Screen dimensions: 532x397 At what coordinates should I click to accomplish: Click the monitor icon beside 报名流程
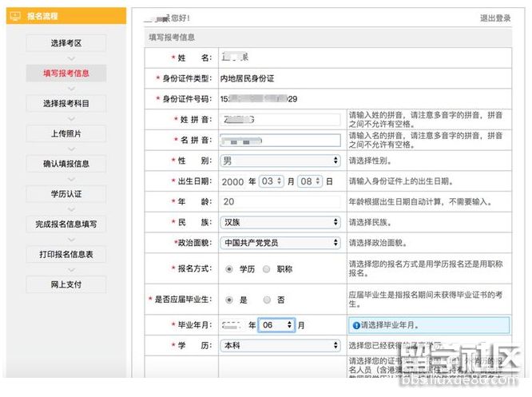pos(15,16)
